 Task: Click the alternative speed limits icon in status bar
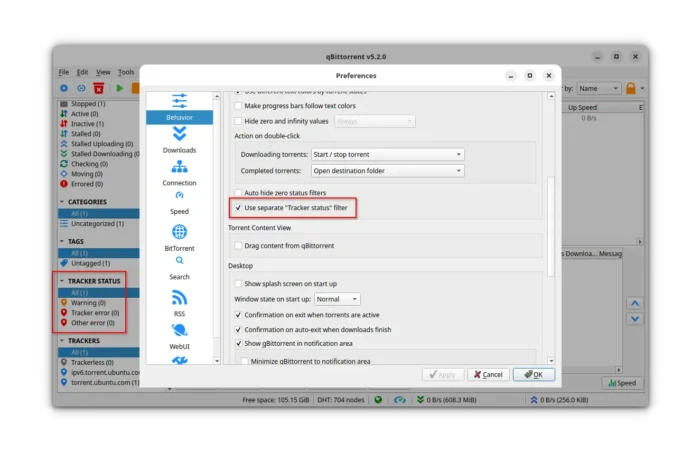click(400, 400)
